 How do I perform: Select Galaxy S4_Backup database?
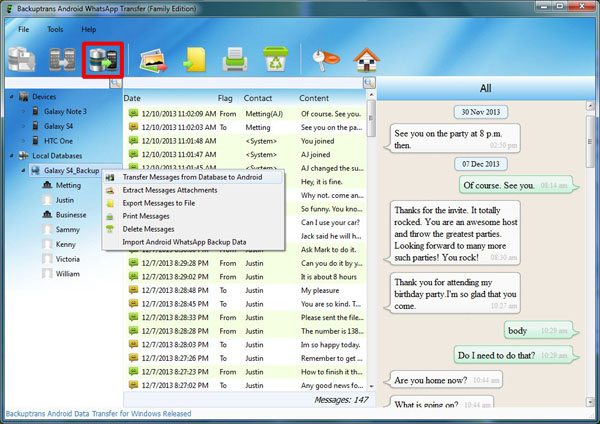[71, 171]
